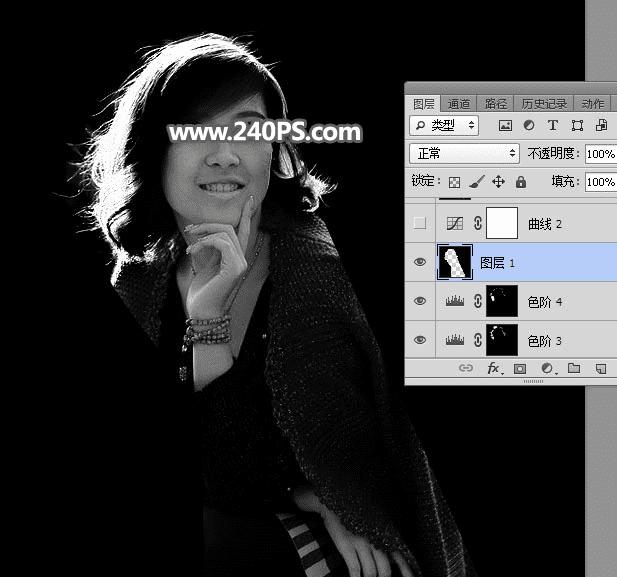Select the 曲线 2 curves adjustment icon

click(455, 224)
